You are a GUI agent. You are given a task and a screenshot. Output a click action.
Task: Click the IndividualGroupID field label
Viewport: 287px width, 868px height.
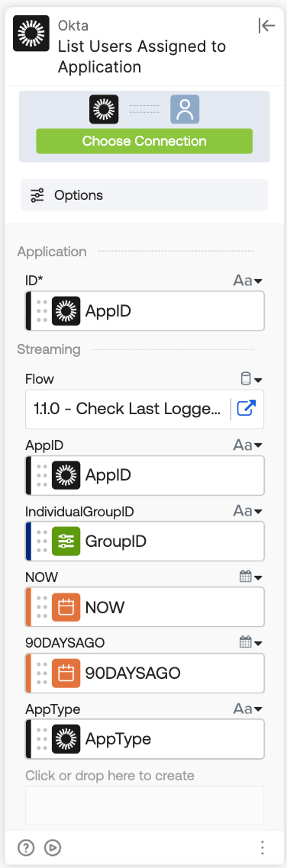point(80,512)
